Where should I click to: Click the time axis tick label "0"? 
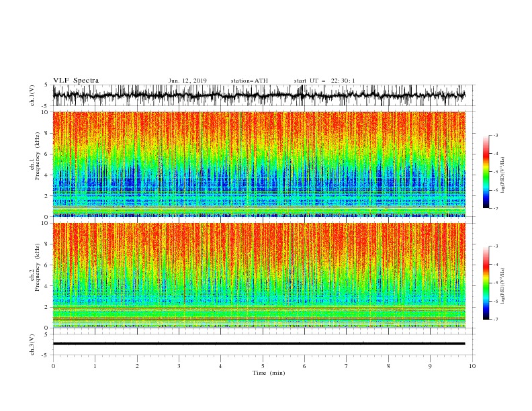tap(53, 366)
